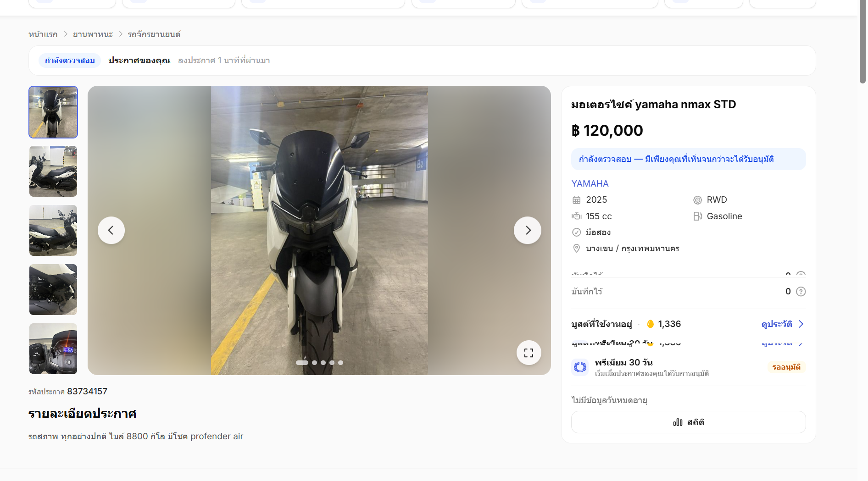The width and height of the screenshot is (868, 481).
Task: Click the page vertical scrollbar thumb
Action: click(x=862, y=41)
